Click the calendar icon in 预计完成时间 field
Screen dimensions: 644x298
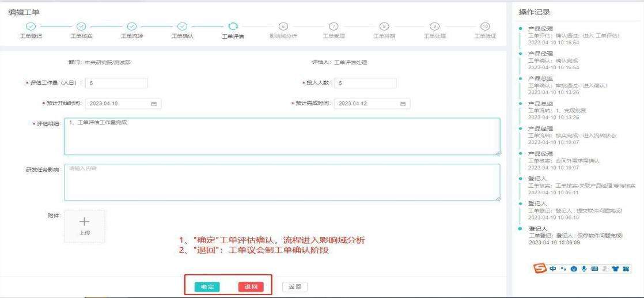403,104
